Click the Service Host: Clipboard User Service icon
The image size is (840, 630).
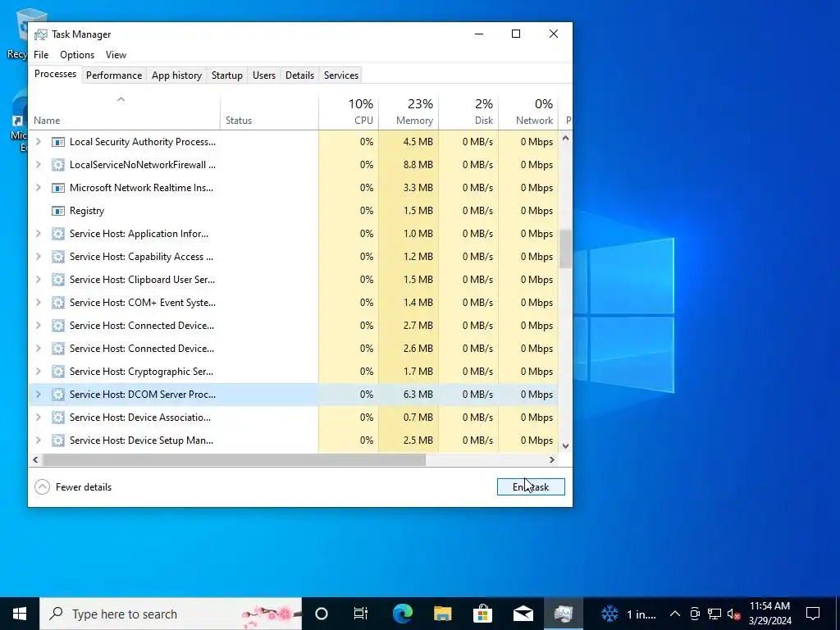click(58, 280)
